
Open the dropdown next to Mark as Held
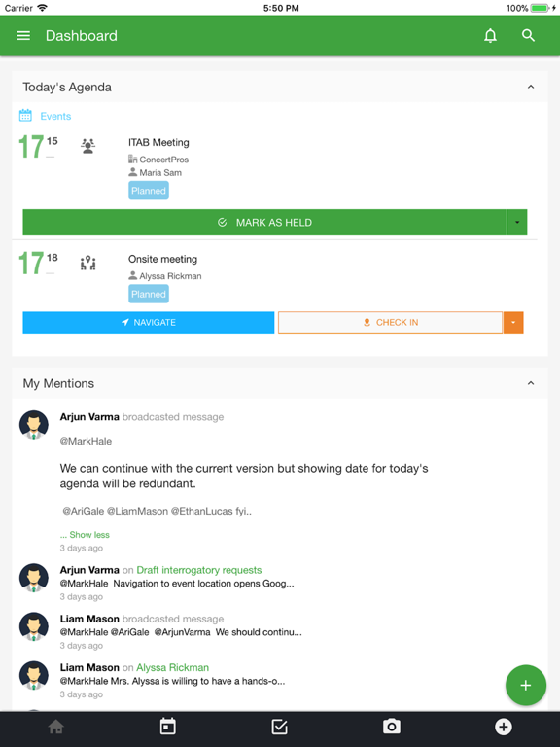point(517,222)
